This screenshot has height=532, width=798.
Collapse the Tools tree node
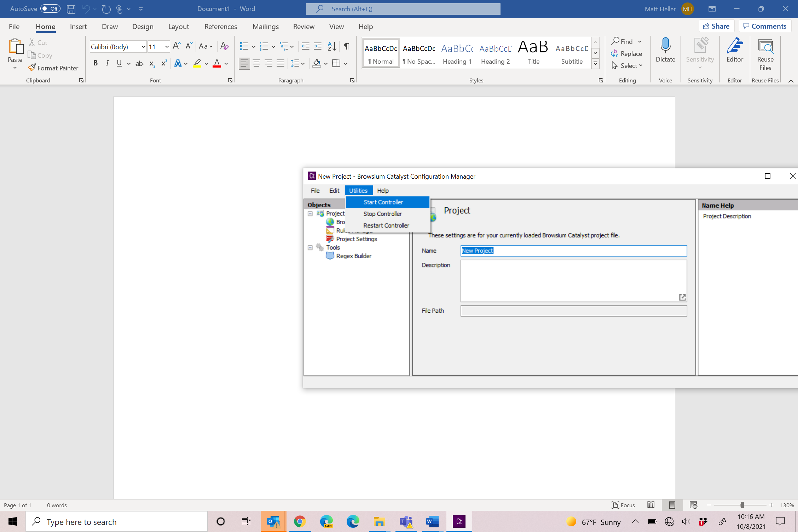click(x=310, y=248)
